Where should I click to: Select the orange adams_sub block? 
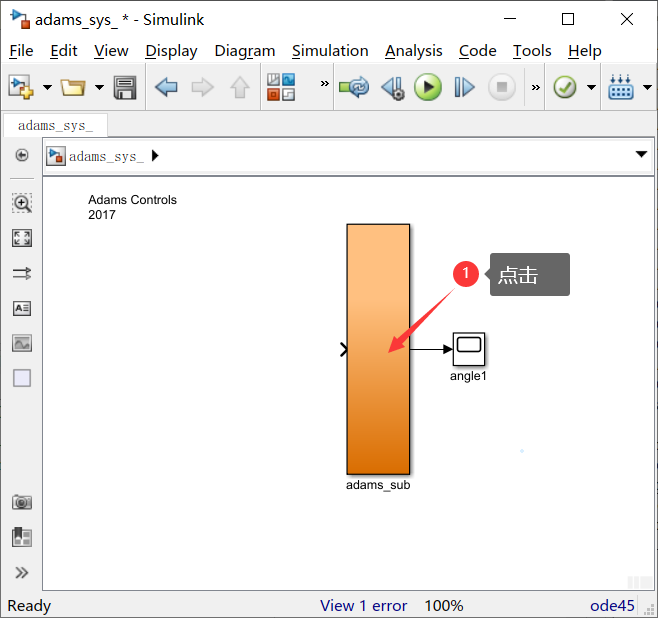pyautogui.click(x=378, y=349)
